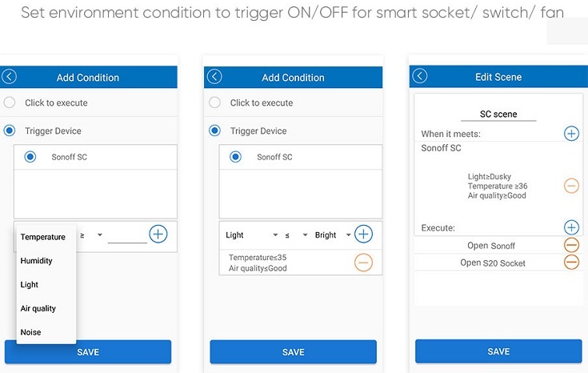This screenshot has width=588, height=373.
Task: Go back from the first Add Condition screen
Action: click(10, 77)
